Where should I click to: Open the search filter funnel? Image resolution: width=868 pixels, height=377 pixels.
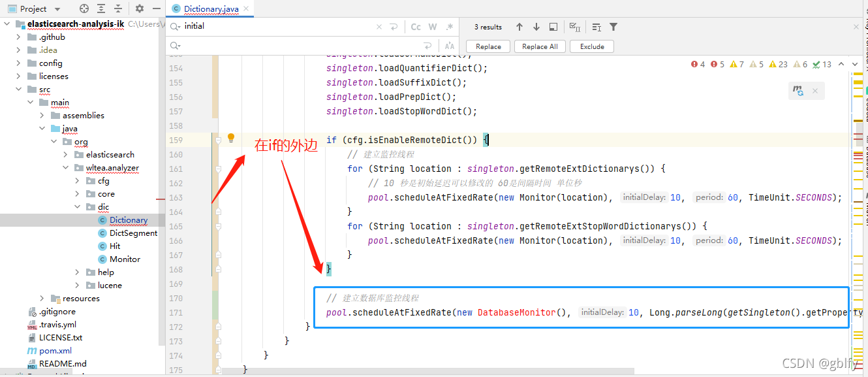tap(613, 27)
